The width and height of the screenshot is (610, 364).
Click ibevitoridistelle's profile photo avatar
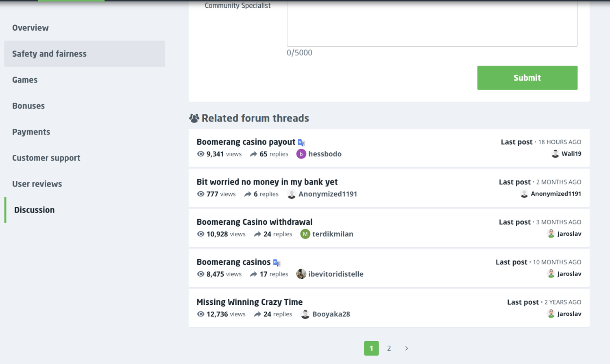pyautogui.click(x=301, y=274)
